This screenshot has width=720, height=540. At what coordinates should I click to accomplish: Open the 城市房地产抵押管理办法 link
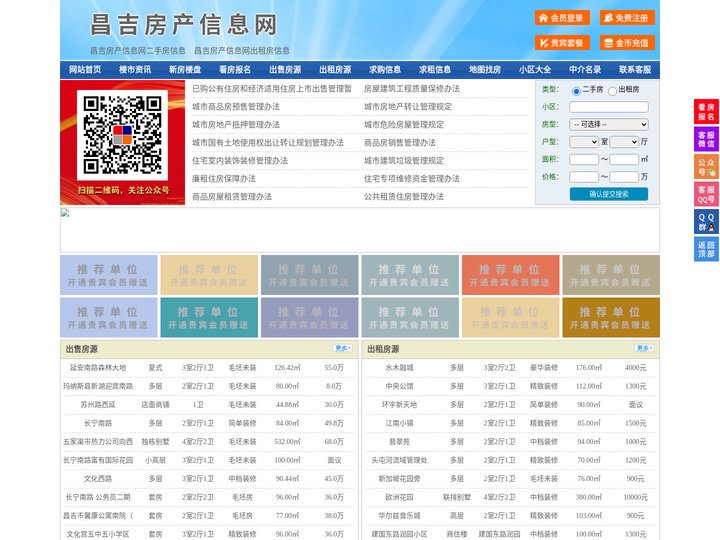236,124
